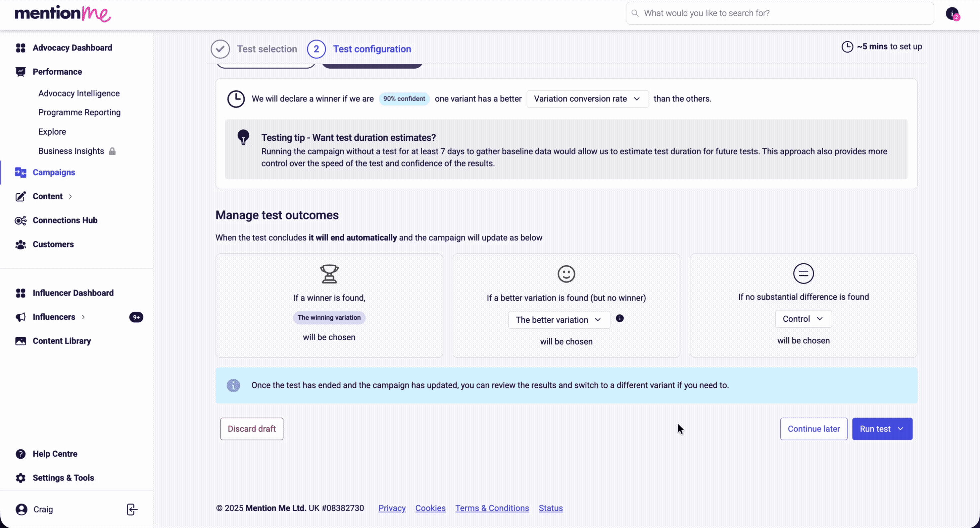Click the Run test dropdown arrow
The height and width of the screenshot is (528, 980).
(900, 429)
